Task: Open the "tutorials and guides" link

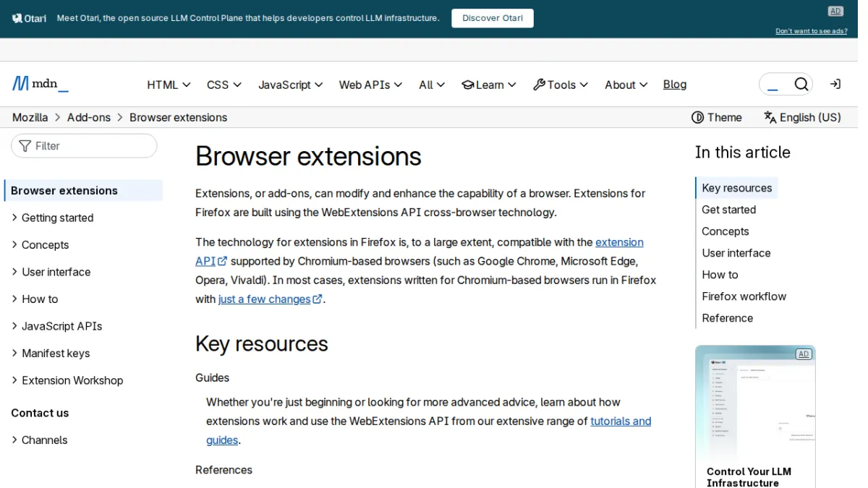Action: coord(621,421)
